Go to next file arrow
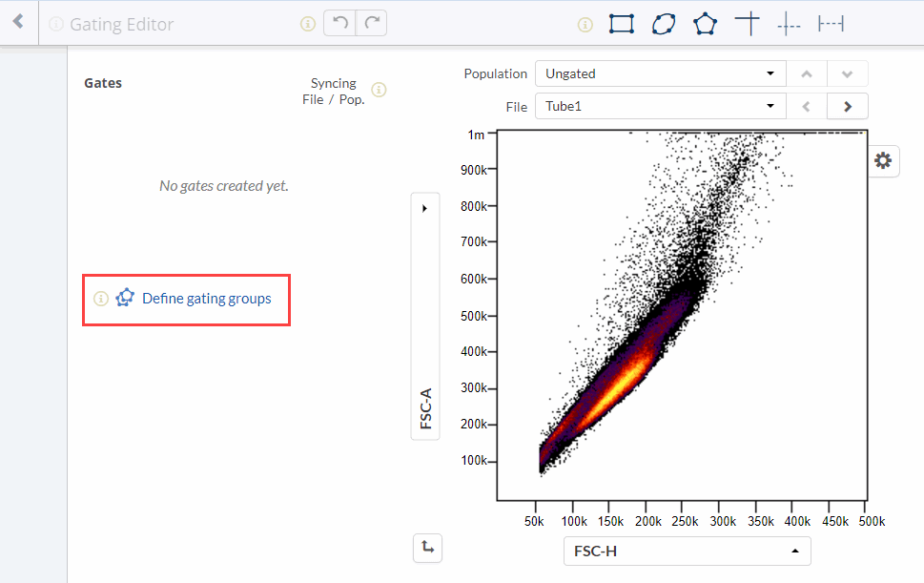Image resolution: width=924 pixels, height=583 pixels. click(x=847, y=106)
